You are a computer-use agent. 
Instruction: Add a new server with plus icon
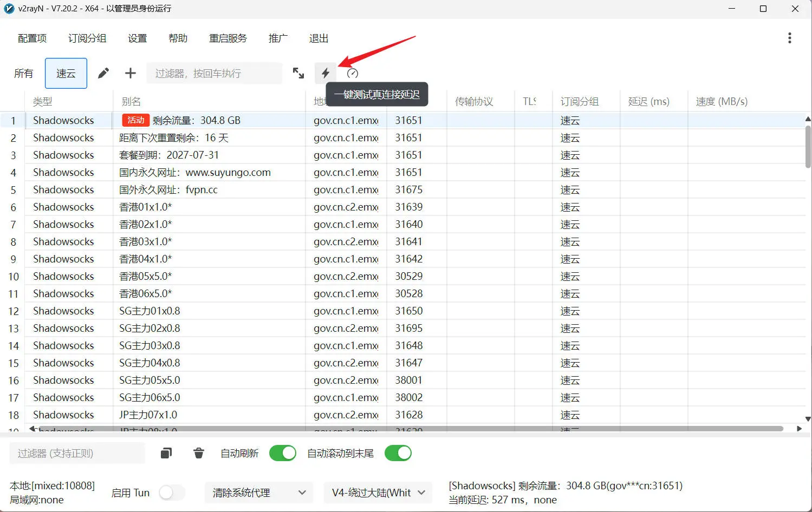tap(130, 73)
